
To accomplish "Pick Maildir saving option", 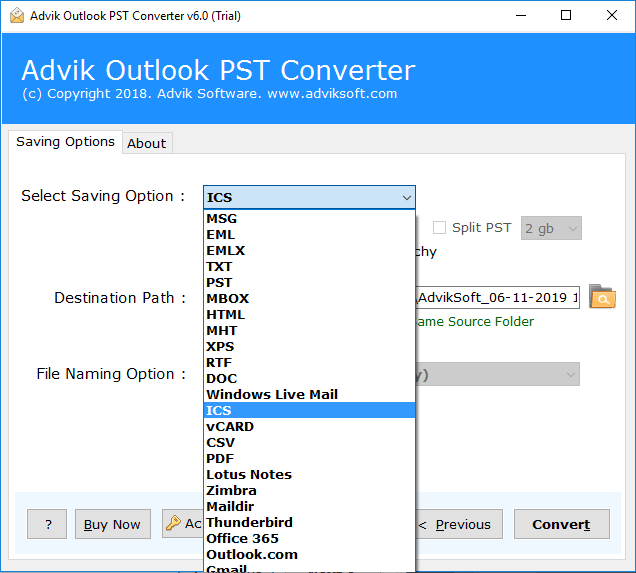I will click(309, 506).
